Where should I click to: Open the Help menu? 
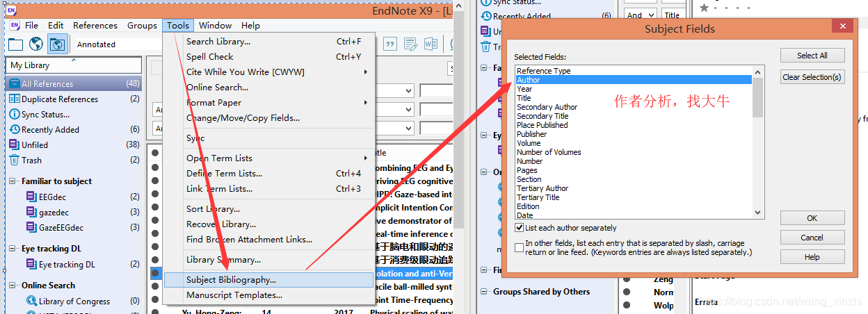(250, 26)
